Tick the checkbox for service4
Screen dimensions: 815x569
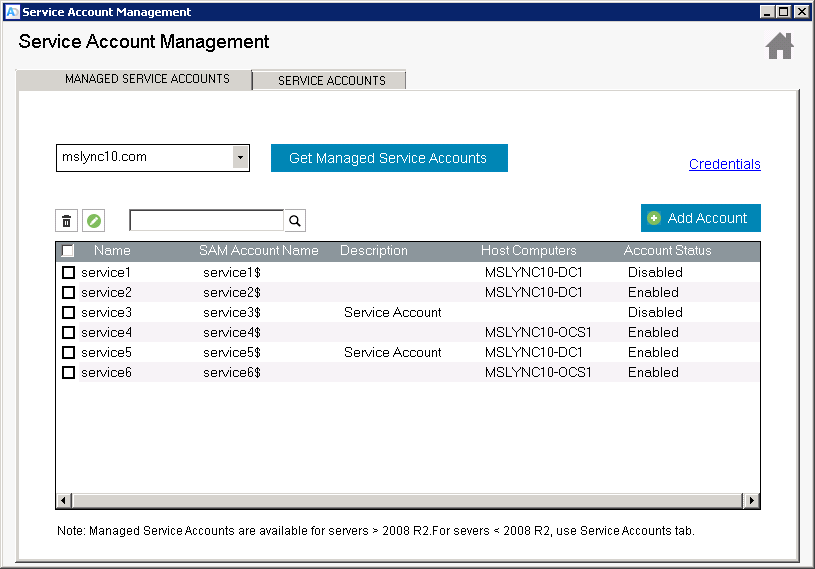click(68, 332)
